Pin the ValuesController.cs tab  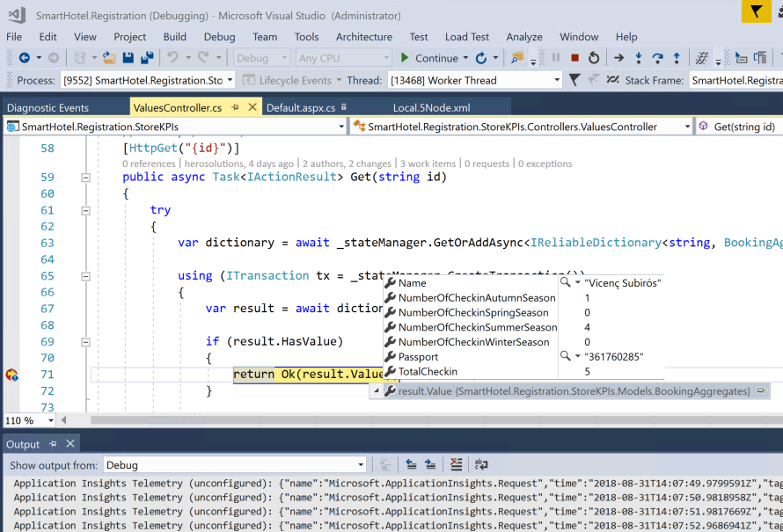235,107
